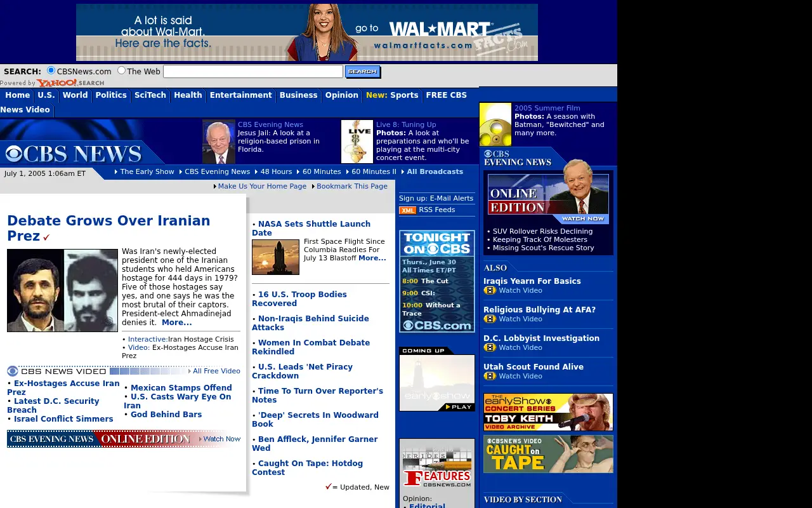Open the Politics navigation section
The image size is (812, 508).
pyautogui.click(x=111, y=95)
